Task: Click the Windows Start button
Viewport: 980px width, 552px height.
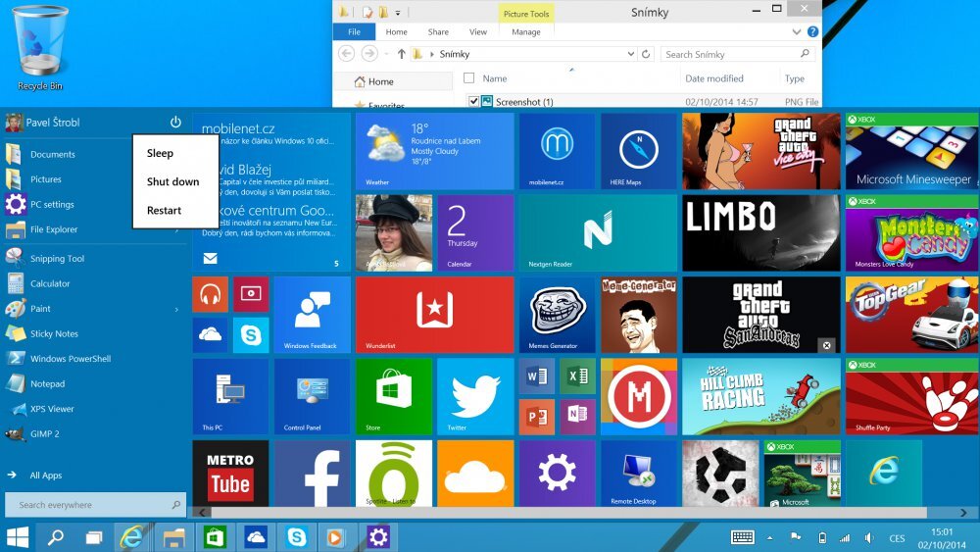Action: click(x=18, y=537)
